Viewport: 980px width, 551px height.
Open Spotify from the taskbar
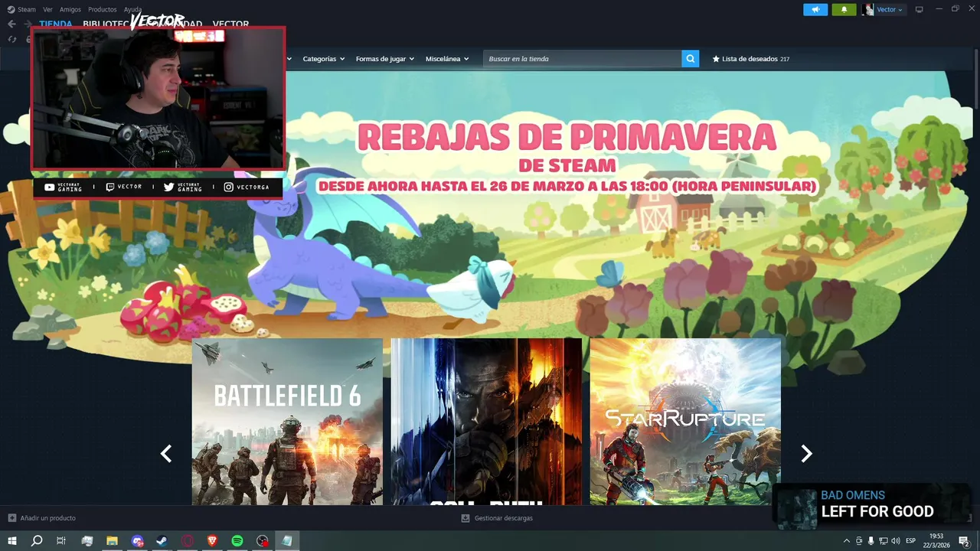tap(237, 541)
